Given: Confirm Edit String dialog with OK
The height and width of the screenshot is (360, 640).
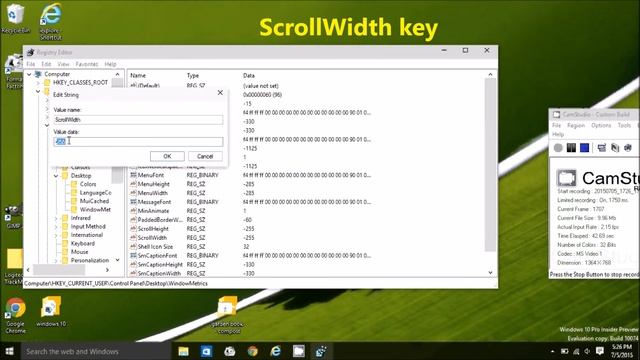Looking at the screenshot, I should (x=167, y=156).
